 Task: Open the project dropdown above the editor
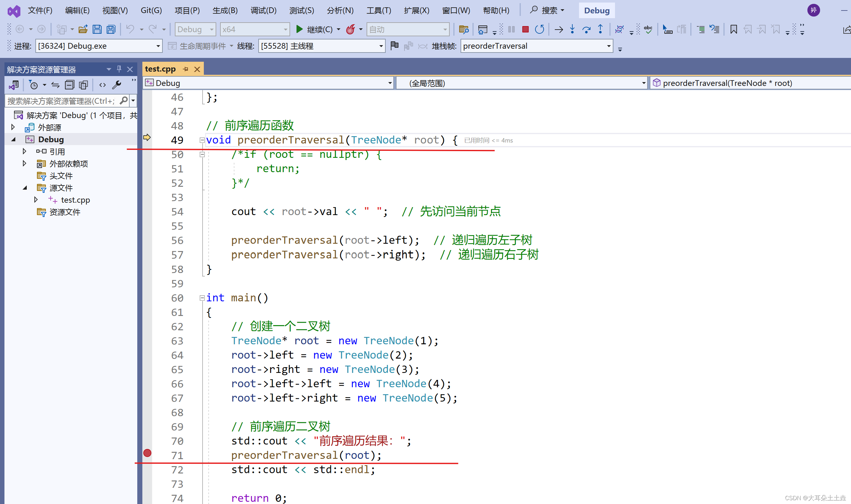click(268, 83)
